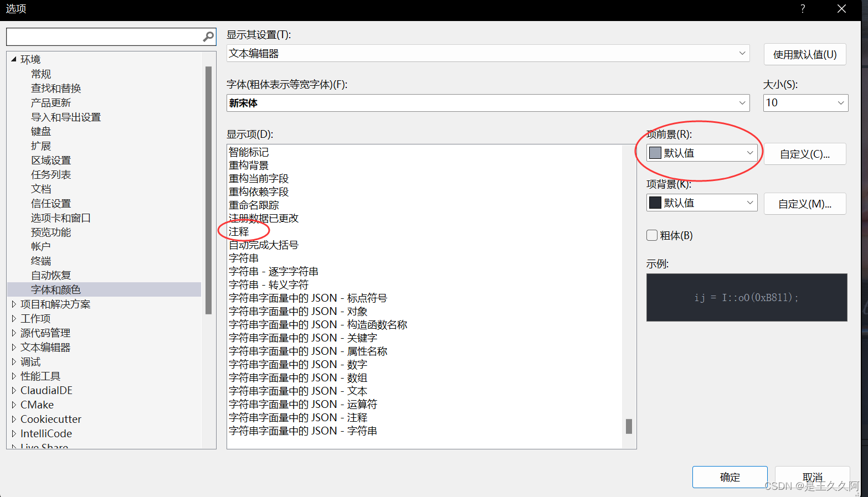Screen dimensions: 868x497
Task: Toggle the 粗体(B) checkbox
Action: 652,235
